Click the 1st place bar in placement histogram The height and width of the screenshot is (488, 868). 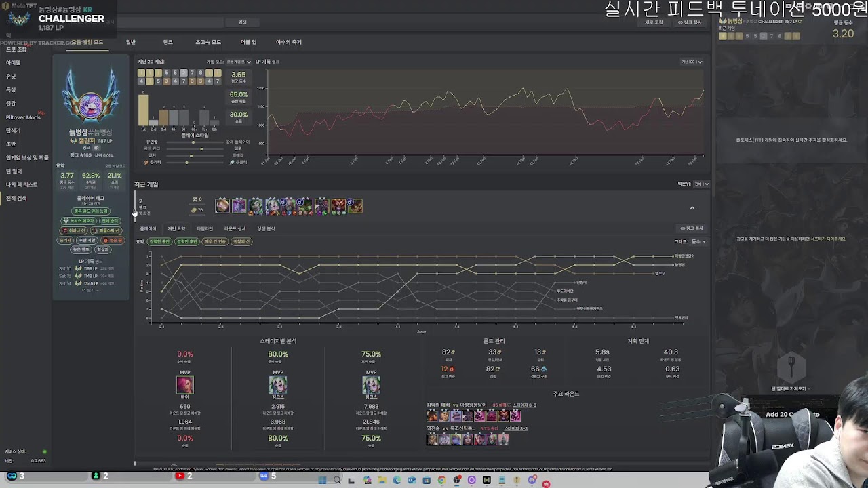pos(143,110)
